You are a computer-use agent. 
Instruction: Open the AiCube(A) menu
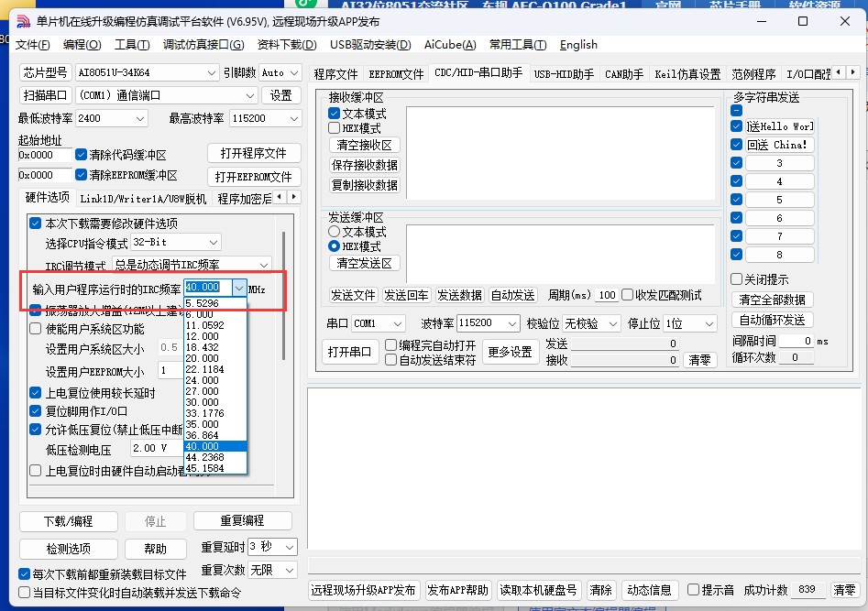pyautogui.click(x=450, y=45)
